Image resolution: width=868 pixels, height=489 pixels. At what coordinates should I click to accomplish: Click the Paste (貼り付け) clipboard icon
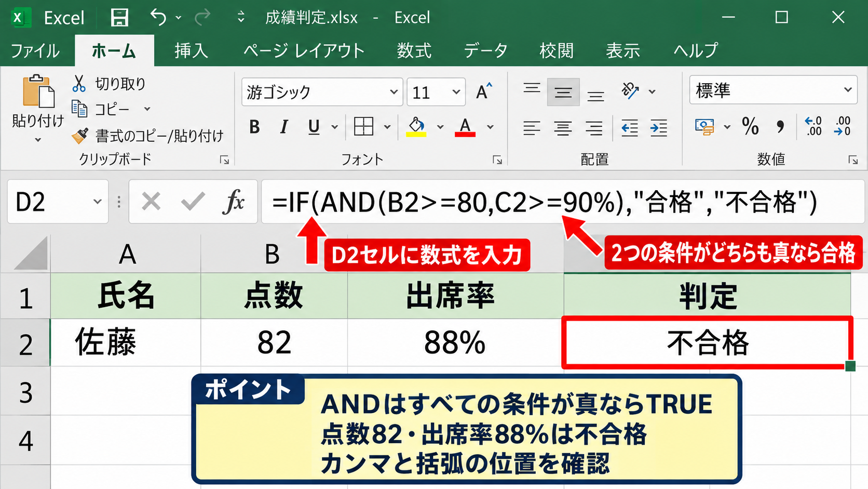tap(38, 91)
